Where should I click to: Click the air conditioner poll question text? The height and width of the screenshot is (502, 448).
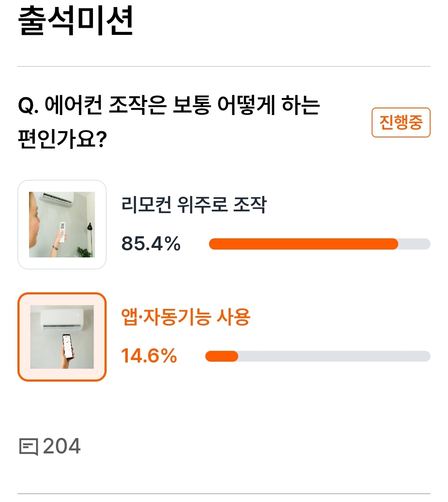click(x=169, y=122)
